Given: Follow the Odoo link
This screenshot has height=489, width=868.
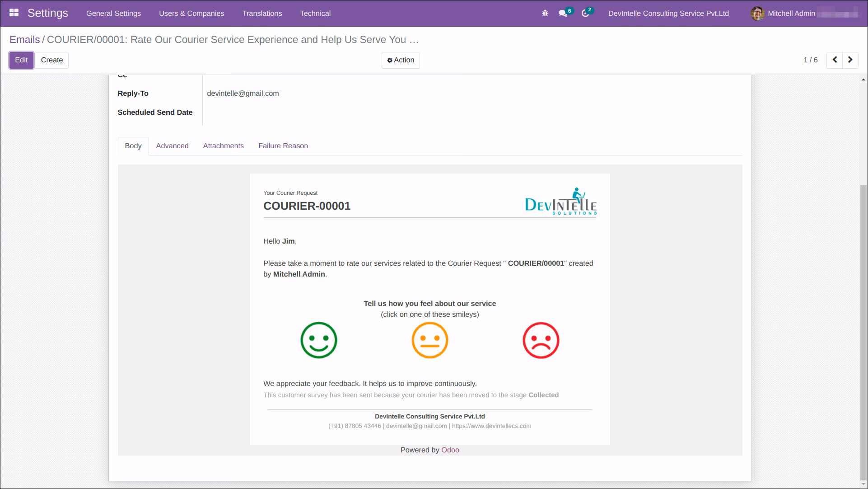Looking at the screenshot, I should (x=450, y=450).
